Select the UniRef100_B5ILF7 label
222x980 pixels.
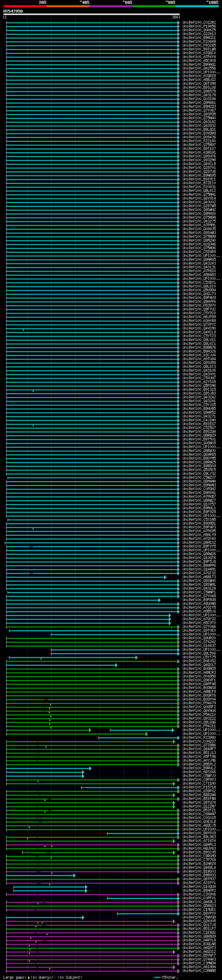(199, 929)
